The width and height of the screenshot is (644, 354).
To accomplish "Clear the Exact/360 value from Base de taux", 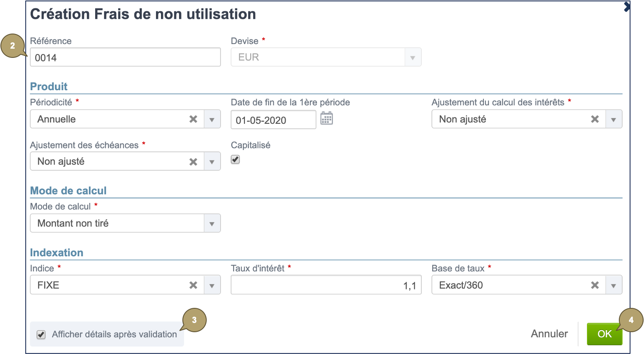I will click(x=595, y=285).
